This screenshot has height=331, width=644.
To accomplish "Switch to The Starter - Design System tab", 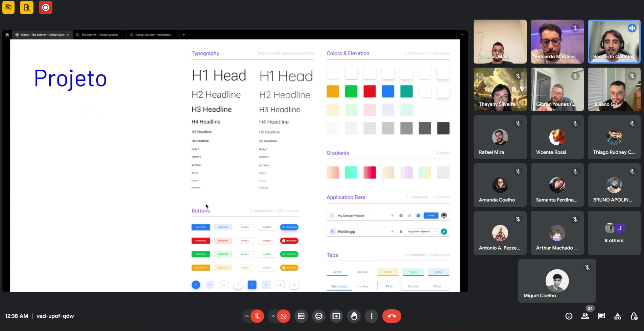I will 99,34.
